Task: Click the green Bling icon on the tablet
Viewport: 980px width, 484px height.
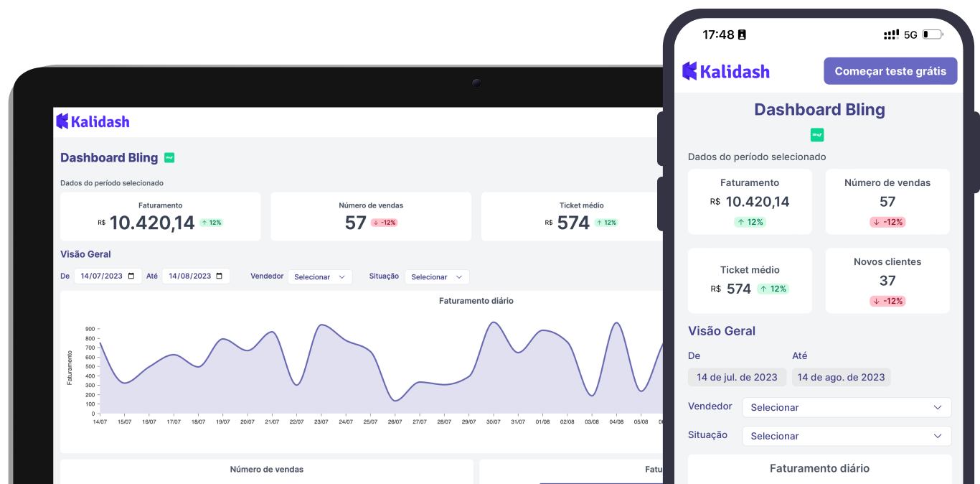Action: (x=169, y=157)
